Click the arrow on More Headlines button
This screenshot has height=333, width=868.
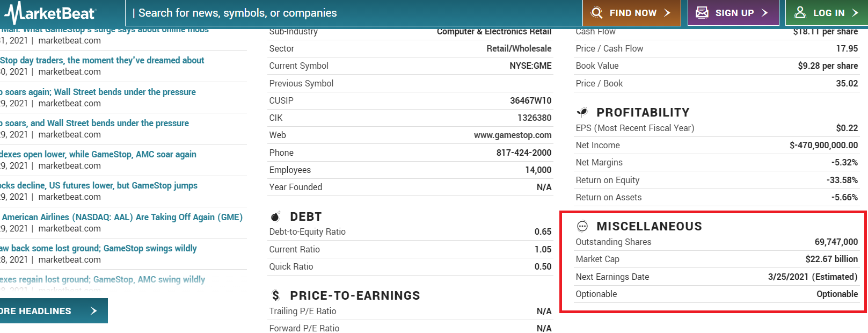tap(93, 311)
